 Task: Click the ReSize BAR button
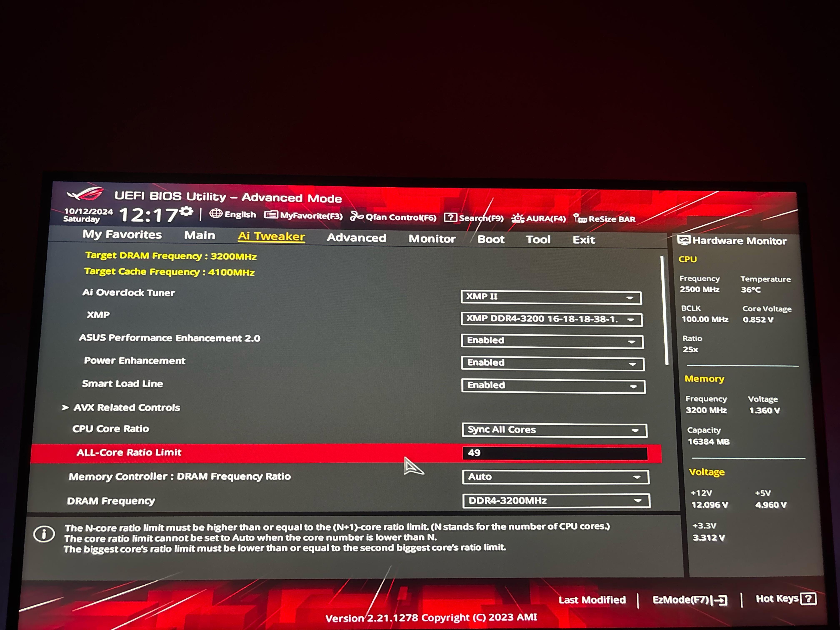tap(605, 219)
